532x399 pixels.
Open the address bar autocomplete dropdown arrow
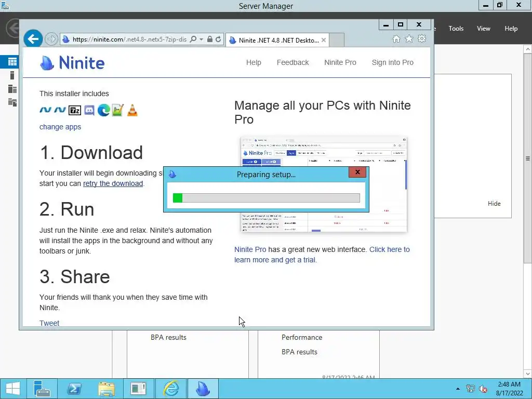201,39
